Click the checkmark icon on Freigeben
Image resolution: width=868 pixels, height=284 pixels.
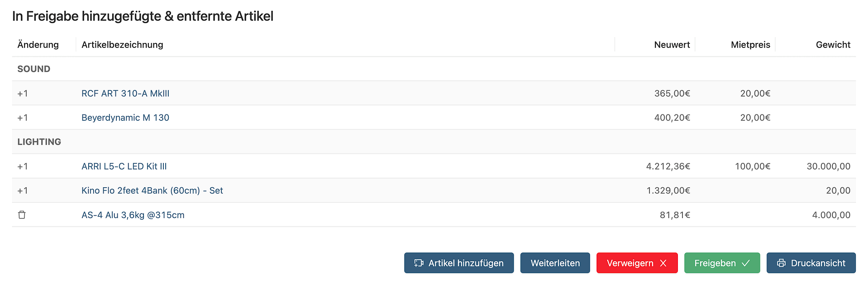[x=746, y=263]
